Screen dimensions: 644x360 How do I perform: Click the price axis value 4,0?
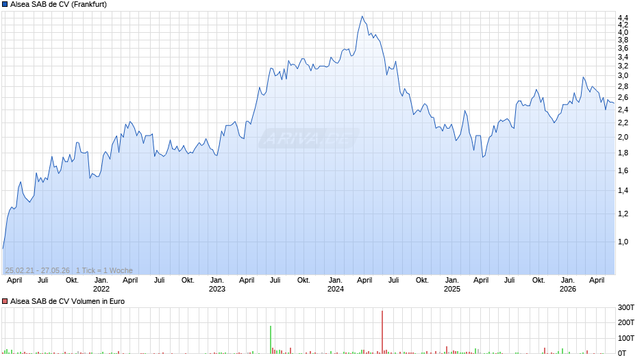pyautogui.click(x=623, y=32)
